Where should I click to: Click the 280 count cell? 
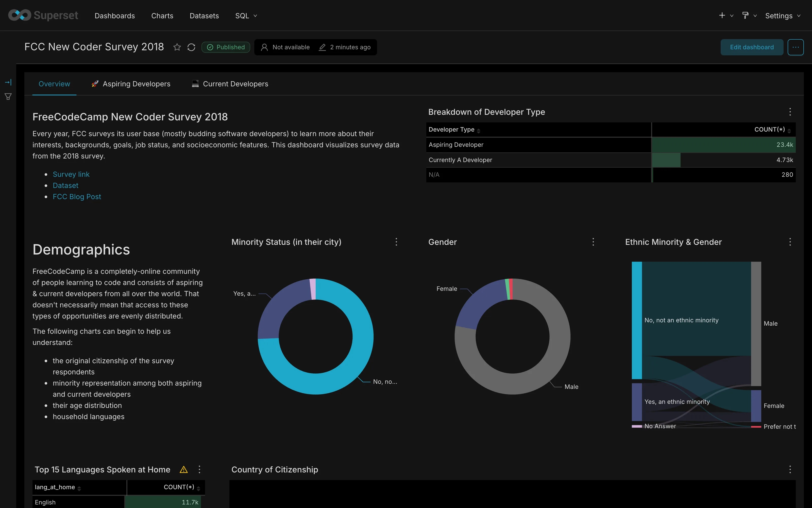coord(723,175)
